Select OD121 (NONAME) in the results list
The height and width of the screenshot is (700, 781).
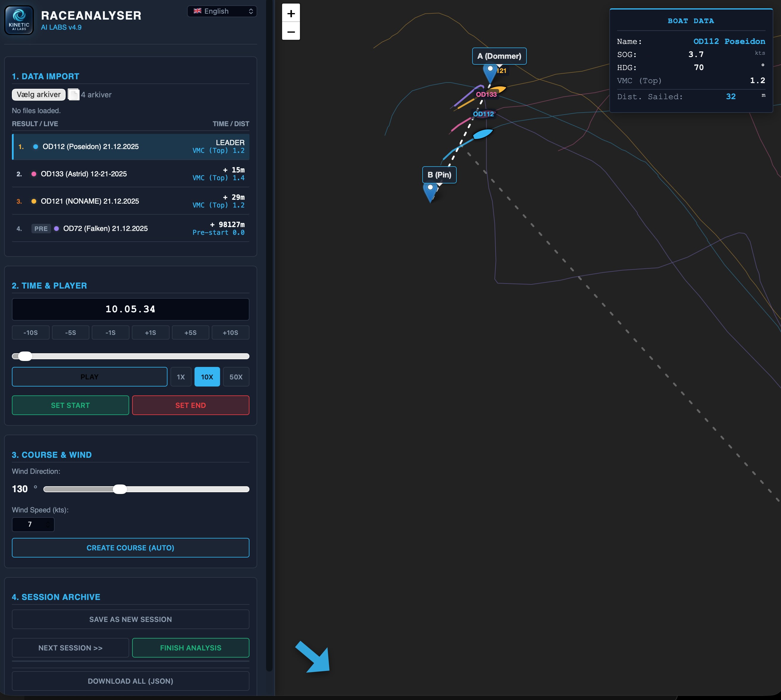[x=91, y=201]
